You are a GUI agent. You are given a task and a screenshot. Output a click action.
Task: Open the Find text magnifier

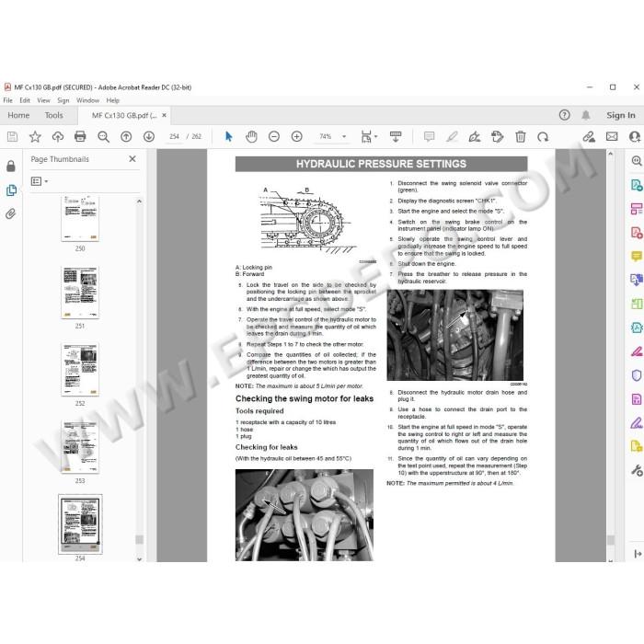tap(103, 137)
